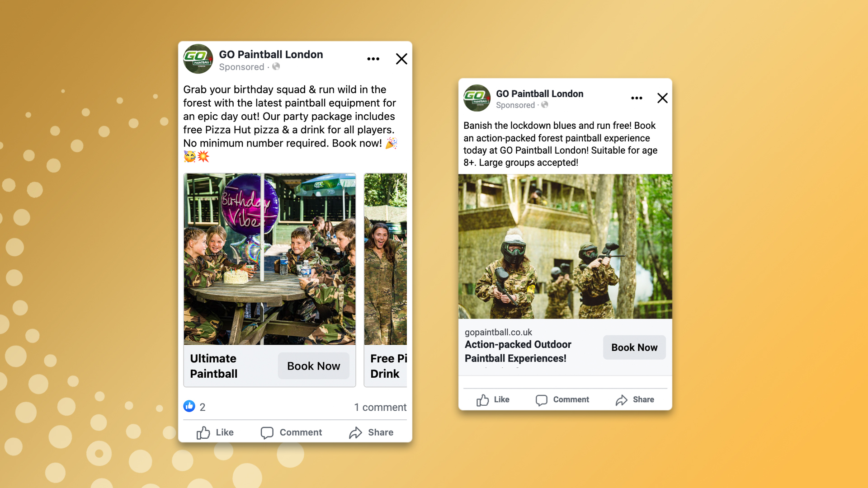Open the forest paintball players image
This screenshot has width=868, height=488.
565,247
